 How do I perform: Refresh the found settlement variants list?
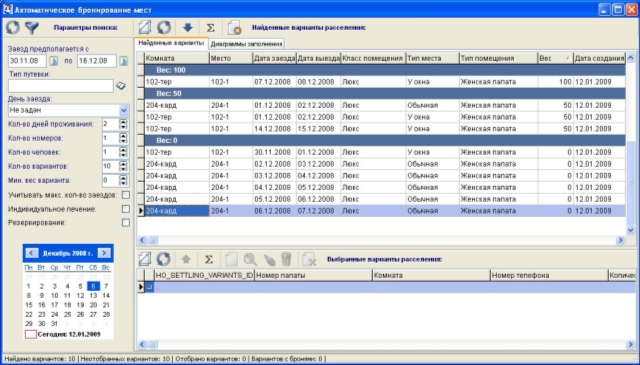pyautogui.click(x=164, y=27)
